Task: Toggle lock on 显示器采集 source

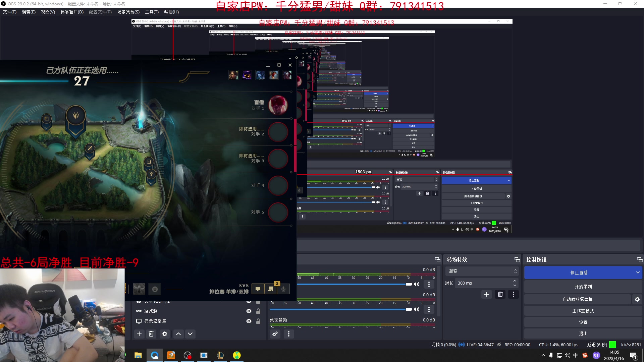Action: (258, 321)
